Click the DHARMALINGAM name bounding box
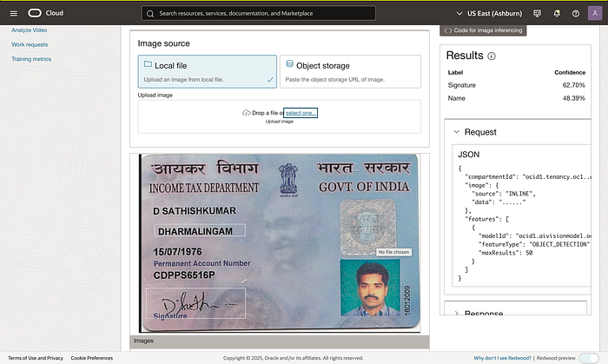Screen dimensions: 608x364 [200, 230]
